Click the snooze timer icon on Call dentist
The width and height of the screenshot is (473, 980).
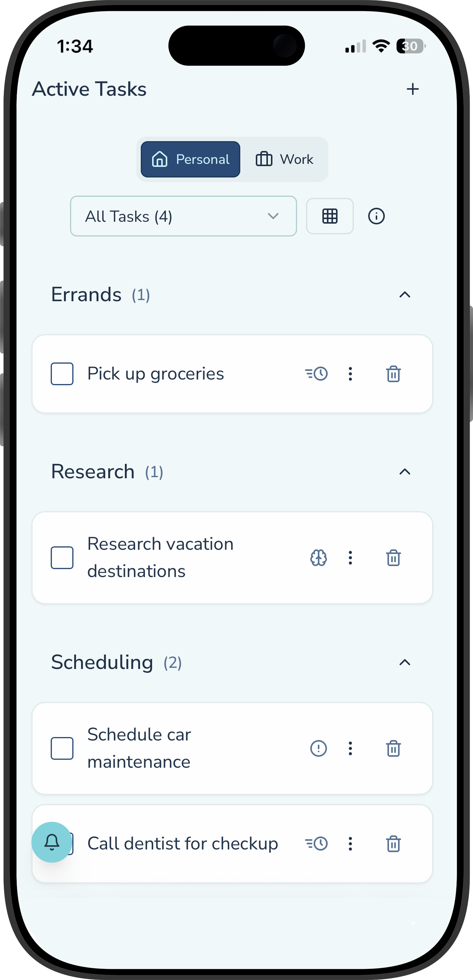pyautogui.click(x=317, y=843)
